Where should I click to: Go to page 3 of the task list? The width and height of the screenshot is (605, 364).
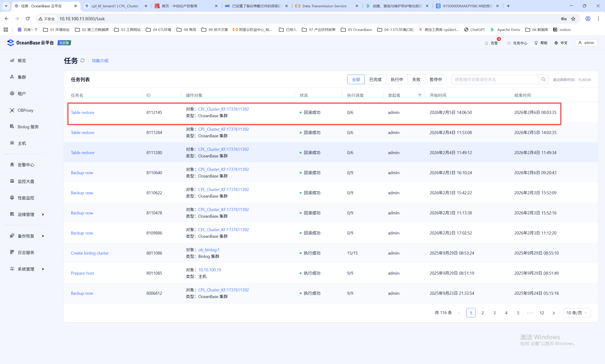[494, 313]
